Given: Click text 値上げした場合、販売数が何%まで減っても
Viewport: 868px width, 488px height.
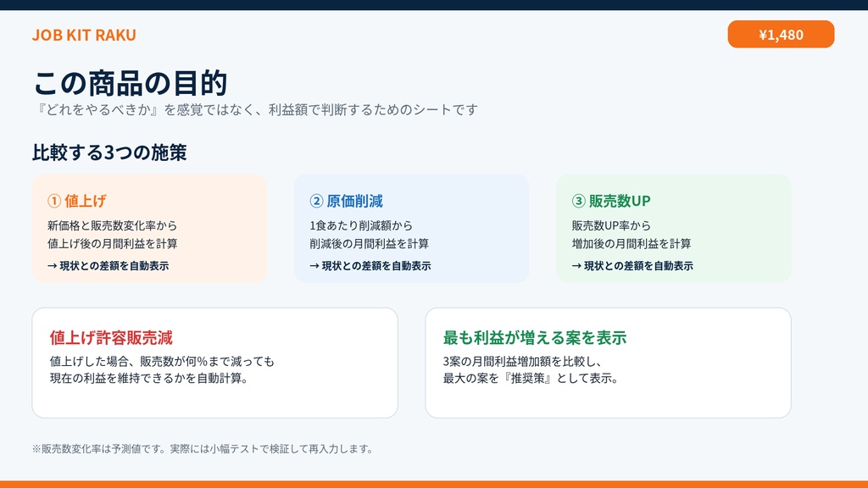Looking at the screenshot, I should coord(162,361).
